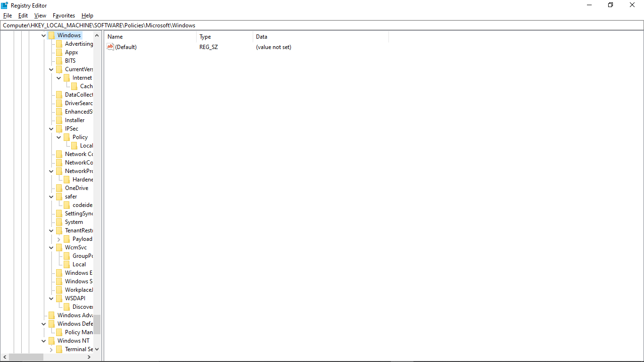Collapse the WcmSvc key

(x=51, y=247)
